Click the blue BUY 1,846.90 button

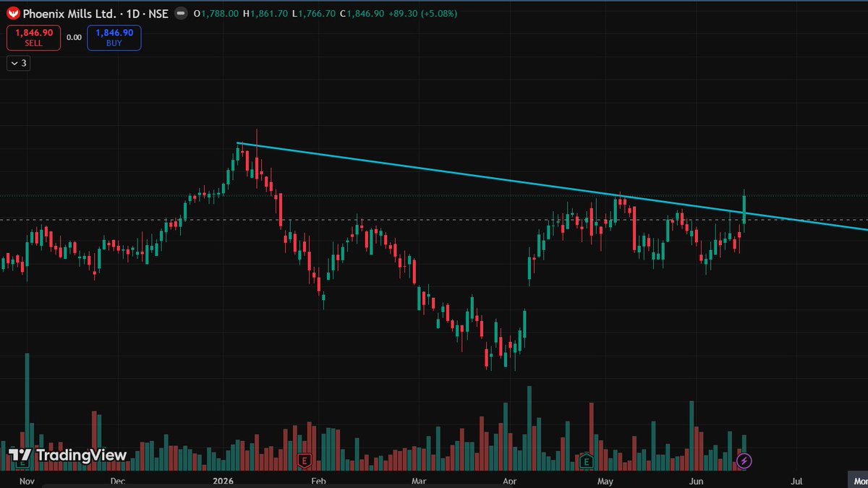(114, 38)
